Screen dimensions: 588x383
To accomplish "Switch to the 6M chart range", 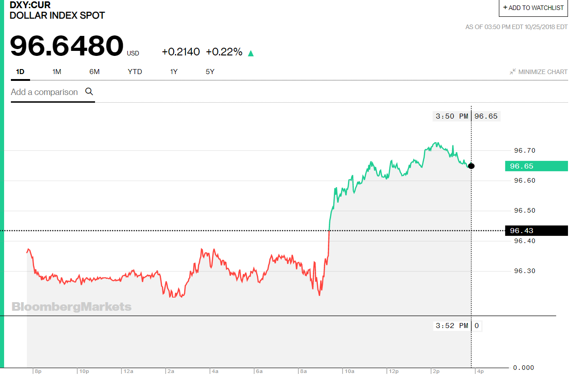I will (94, 72).
